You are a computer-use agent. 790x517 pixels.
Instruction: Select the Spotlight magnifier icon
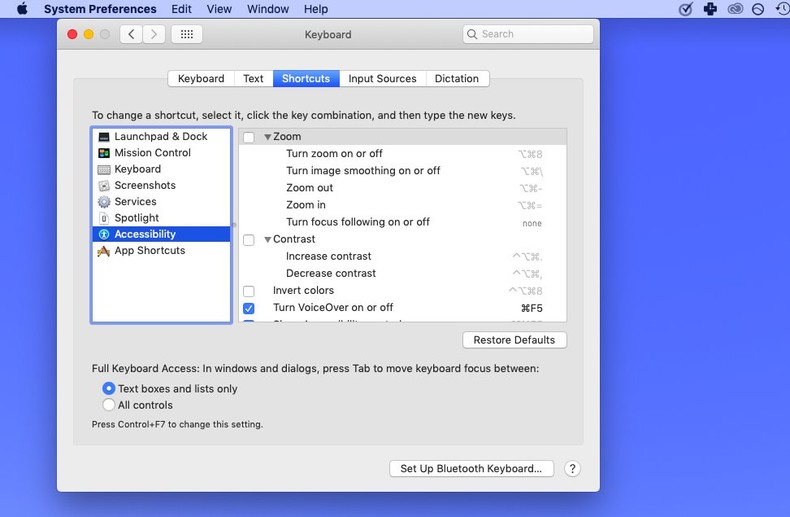click(104, 218)
